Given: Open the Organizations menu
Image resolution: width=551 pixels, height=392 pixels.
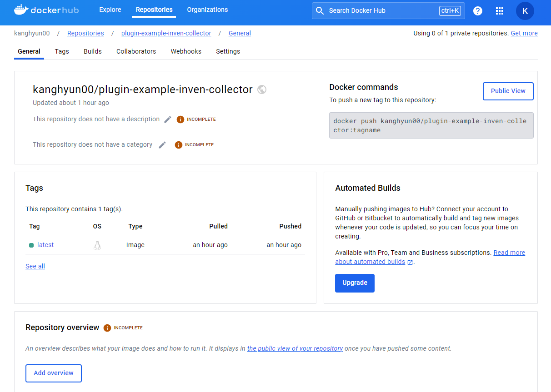Looking at the screenshot, I should click(207, 10).
